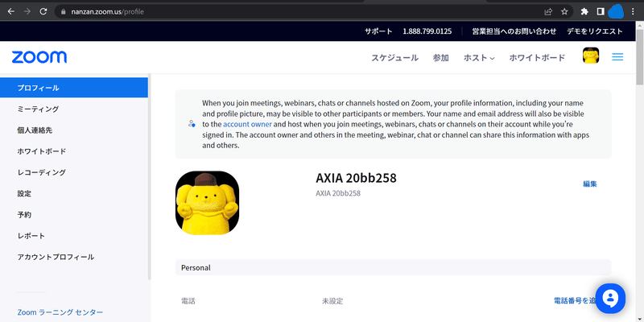
Task: Open the share page icon in address bar
Action: click(x=548, y=12)
